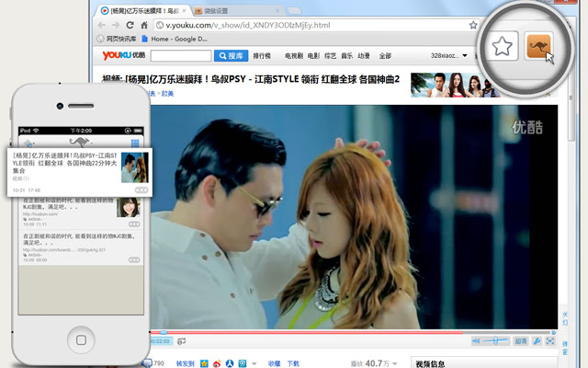Click the blue 搜库 search button
The image size is (588, 368).
(231, 55)
